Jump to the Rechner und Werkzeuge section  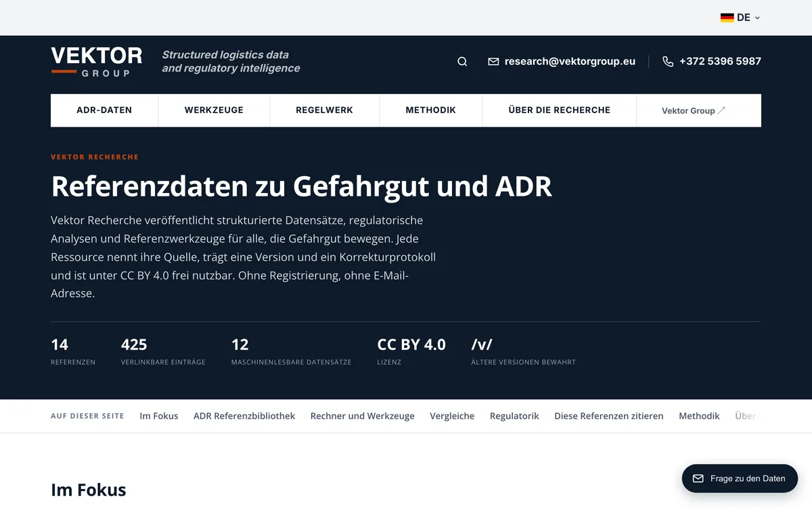(x=363, y=416)
